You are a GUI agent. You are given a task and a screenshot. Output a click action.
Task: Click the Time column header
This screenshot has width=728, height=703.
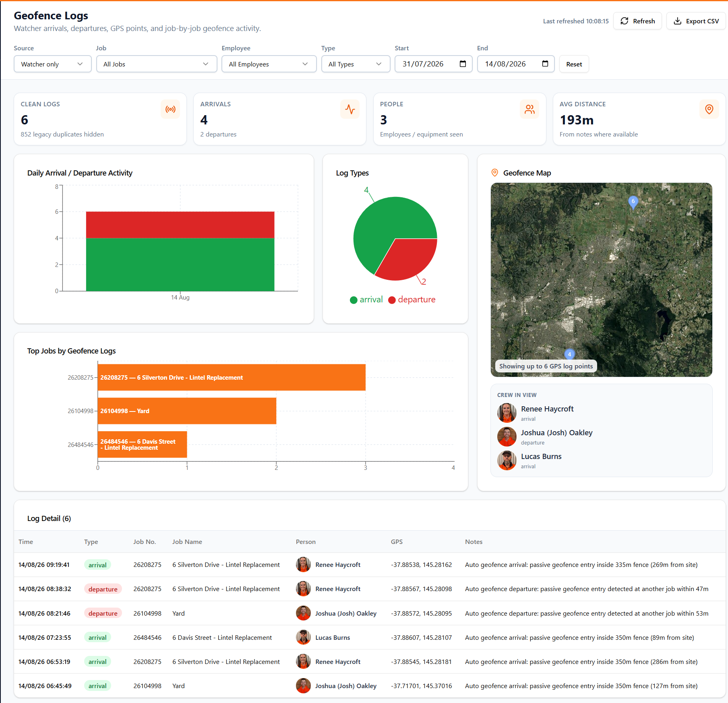[x=26, y=542]
